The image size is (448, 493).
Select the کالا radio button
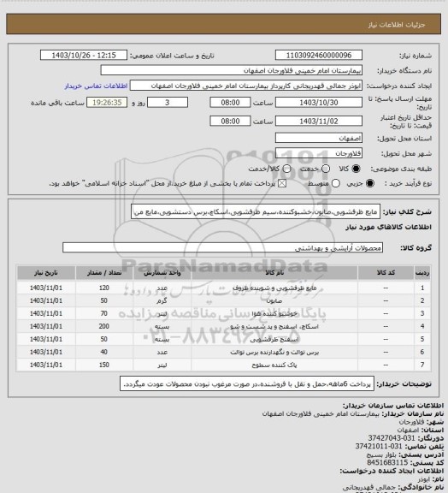click(356, 169)
